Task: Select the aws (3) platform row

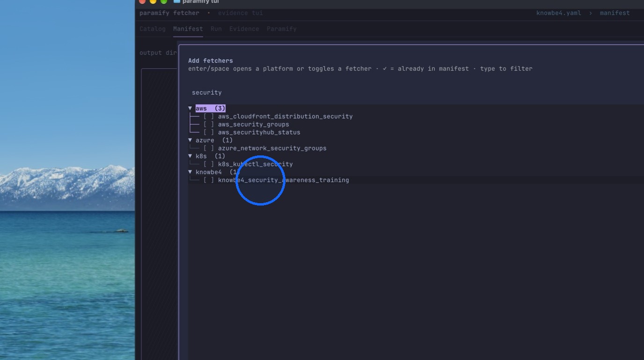Action: tap(211, 108)
